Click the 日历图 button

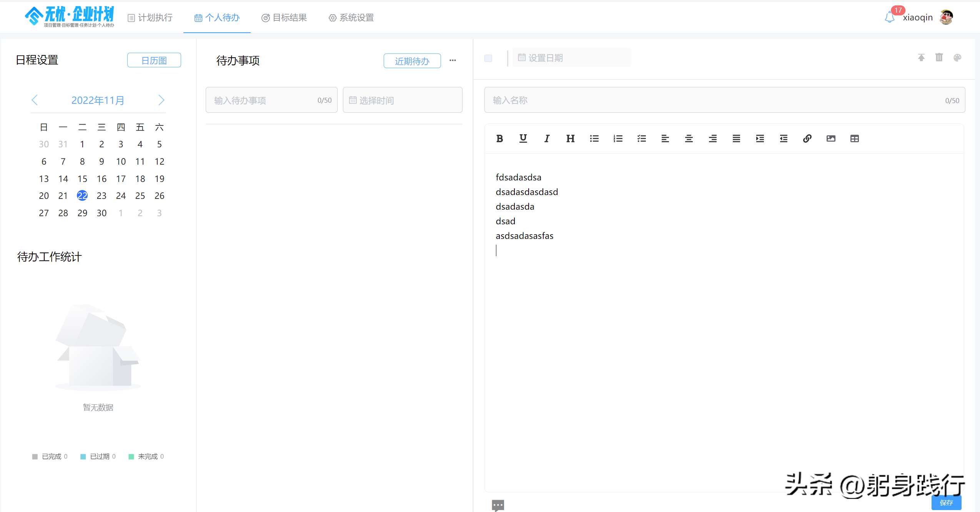click(x=154, y=60)
